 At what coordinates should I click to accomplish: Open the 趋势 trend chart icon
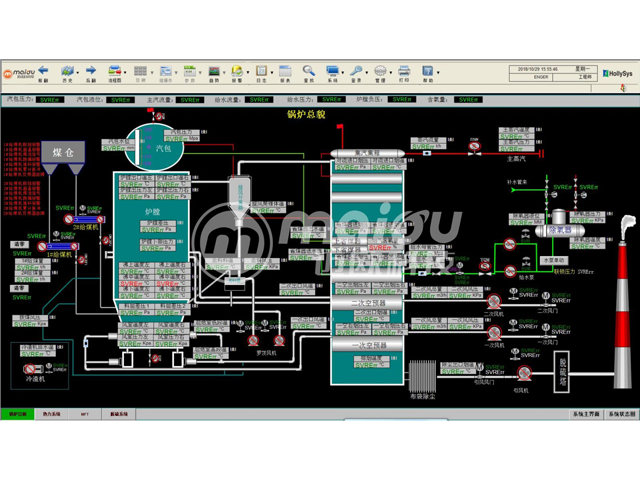coord(214,71)
